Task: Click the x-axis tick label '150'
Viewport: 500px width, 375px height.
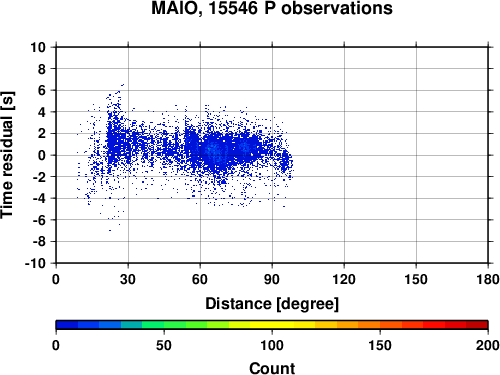Action: coord(416,279)
